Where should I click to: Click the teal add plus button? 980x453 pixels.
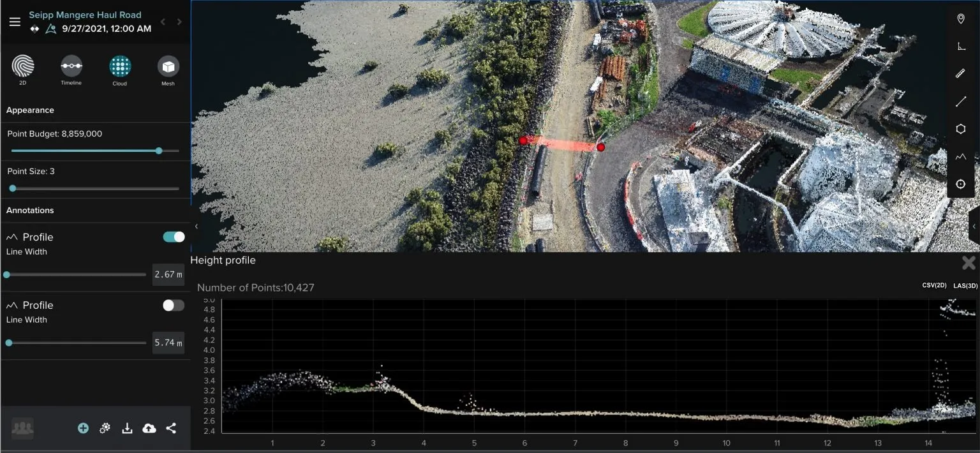click(x=83, y=428)
